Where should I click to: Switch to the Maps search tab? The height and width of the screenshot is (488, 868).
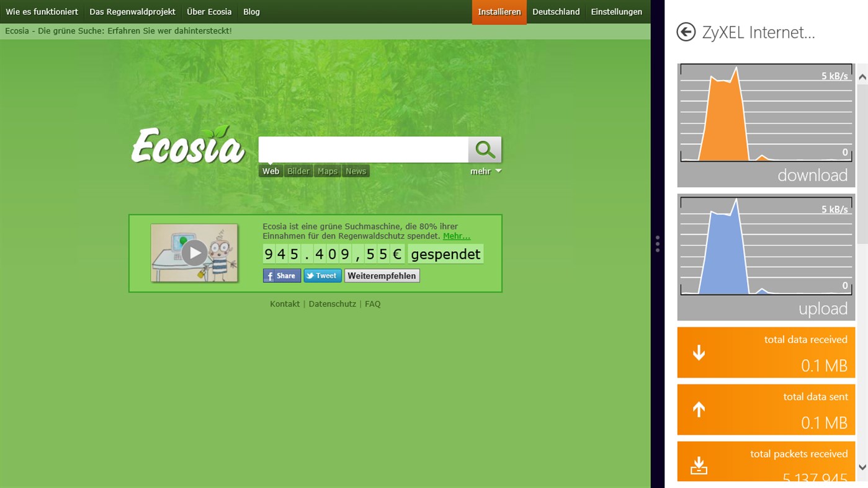point(327,171)
